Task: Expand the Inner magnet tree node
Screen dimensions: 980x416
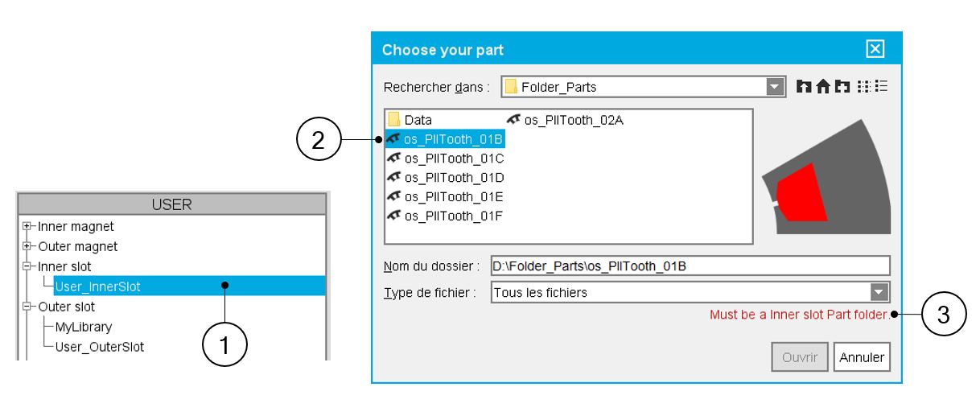Action: tap(29, 227)
